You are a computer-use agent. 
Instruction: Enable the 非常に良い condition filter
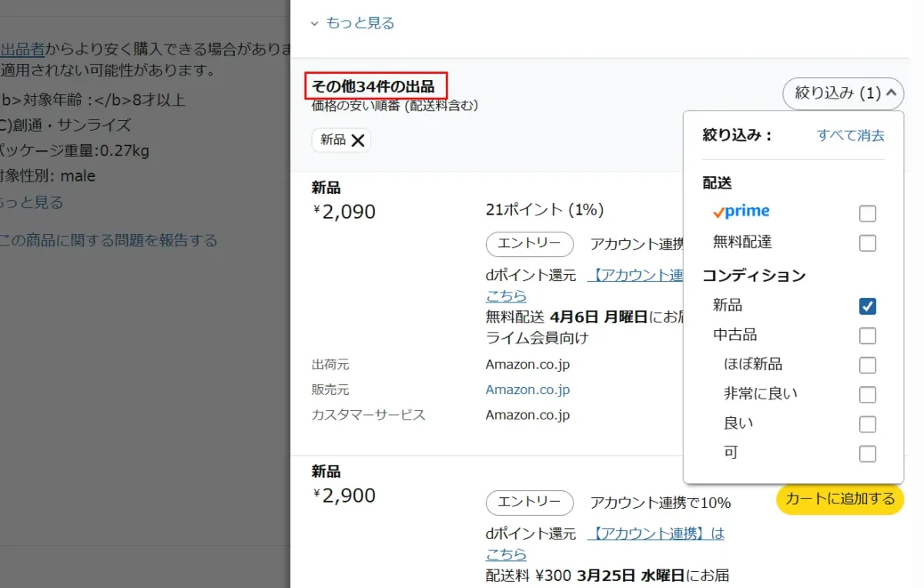pyautogui.click(x=868, y=394)
